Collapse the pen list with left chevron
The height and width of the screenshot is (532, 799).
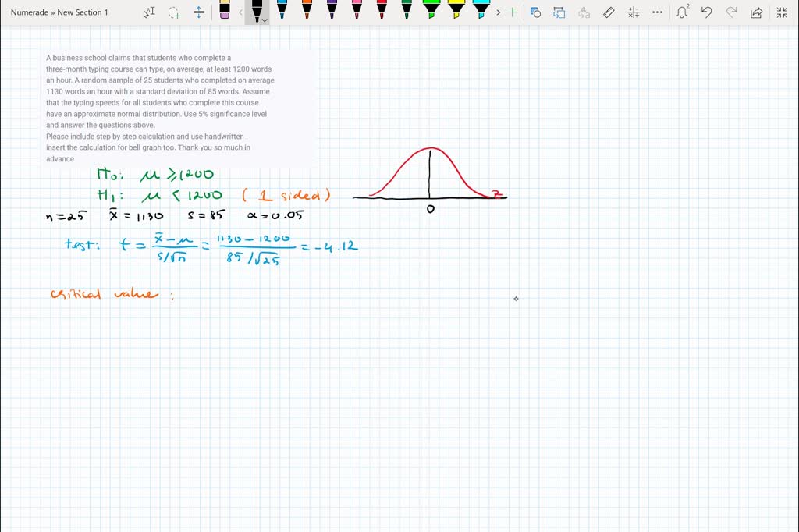(x=240, y=12)
